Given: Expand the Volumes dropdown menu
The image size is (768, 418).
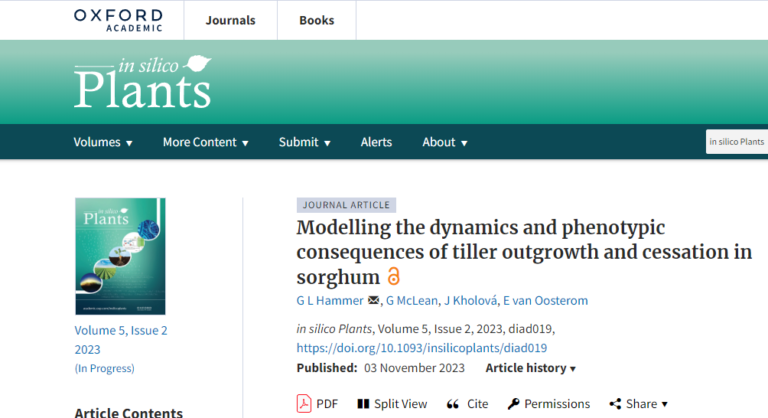Looking at the screenshot, I should [103, 142].
